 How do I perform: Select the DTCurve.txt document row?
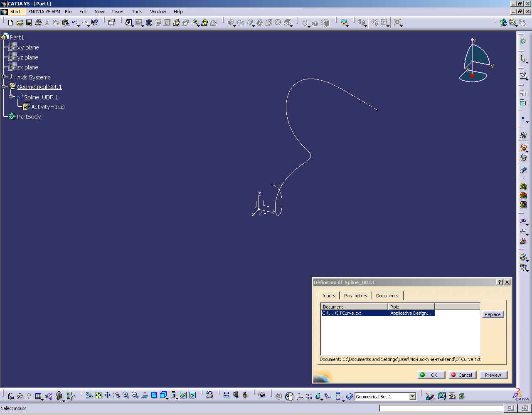[x=378, y=313]
